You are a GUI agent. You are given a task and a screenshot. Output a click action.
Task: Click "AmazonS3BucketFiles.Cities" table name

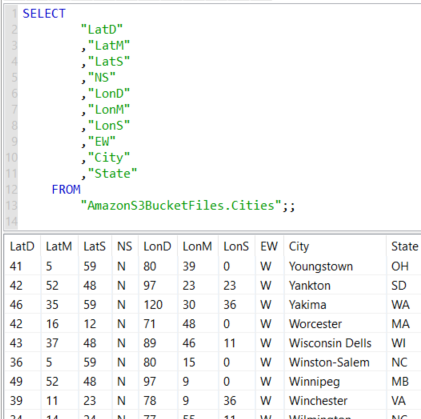point(181,206)
